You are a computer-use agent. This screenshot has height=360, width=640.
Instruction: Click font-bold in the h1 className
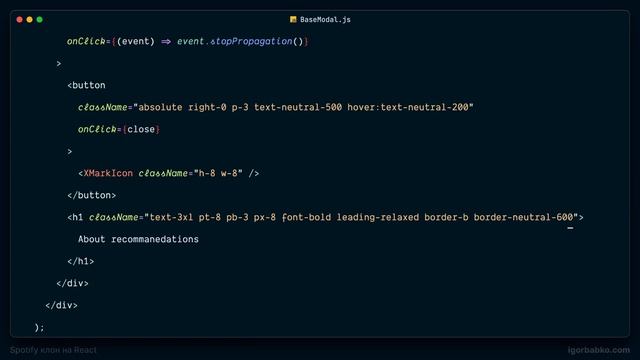[306, 218]
